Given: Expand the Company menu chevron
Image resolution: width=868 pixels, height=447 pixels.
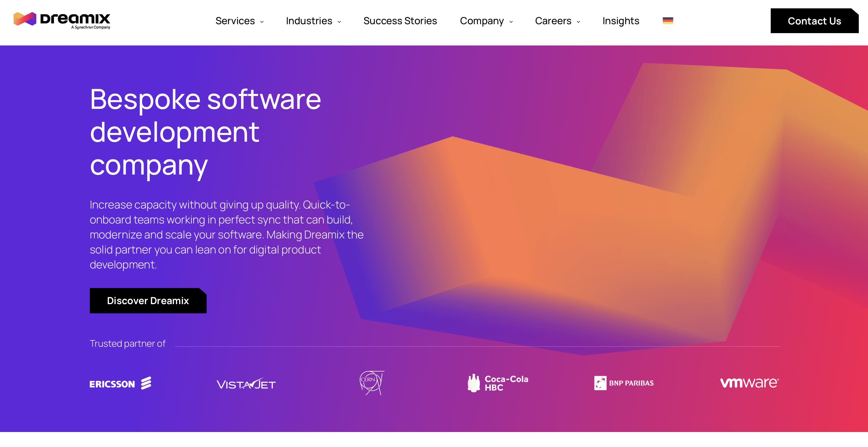Looking at the screenshot, I should (x=511, y=22).
